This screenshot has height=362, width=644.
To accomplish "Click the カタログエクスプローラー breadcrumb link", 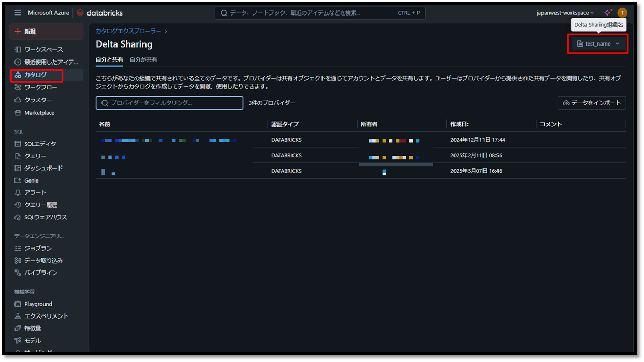I will tap(128, 31).
